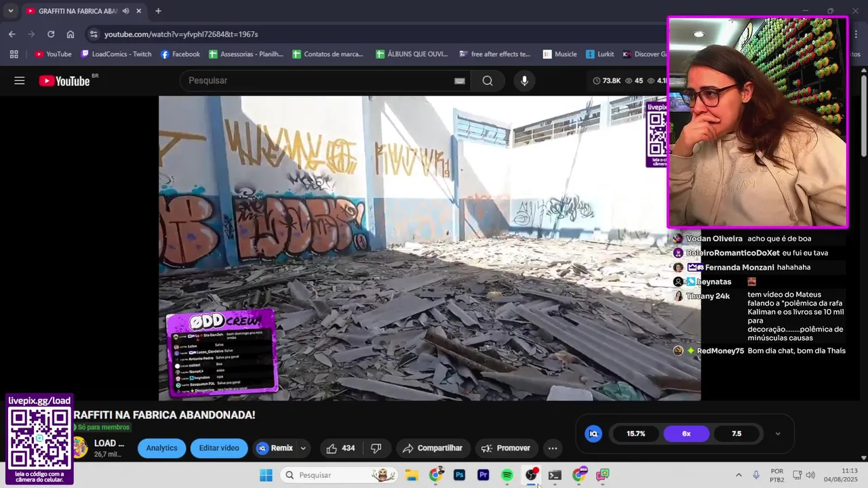Screen dimensions: 868x488
Task: Open the YouTube bookmark
Action: coord(53,54)
